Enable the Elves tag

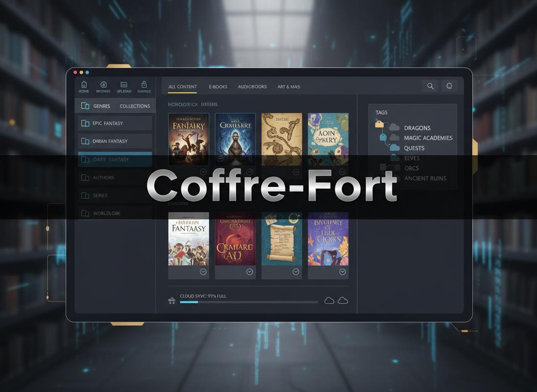(412, 158)
